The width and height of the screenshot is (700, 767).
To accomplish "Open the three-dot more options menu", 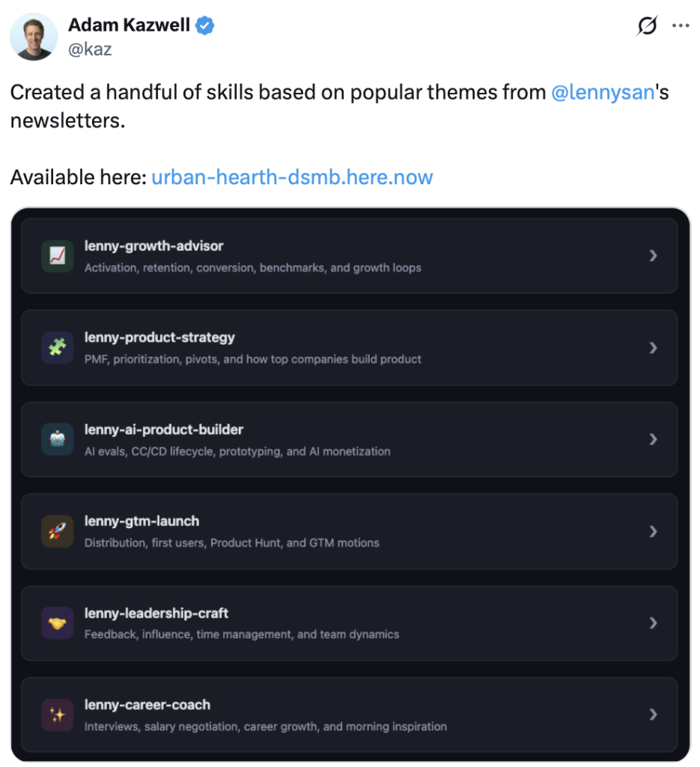I will click(x=680, y=25).
